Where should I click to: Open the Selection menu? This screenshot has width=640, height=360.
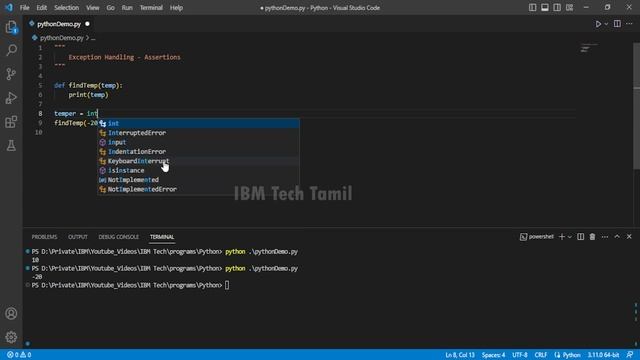67,8
